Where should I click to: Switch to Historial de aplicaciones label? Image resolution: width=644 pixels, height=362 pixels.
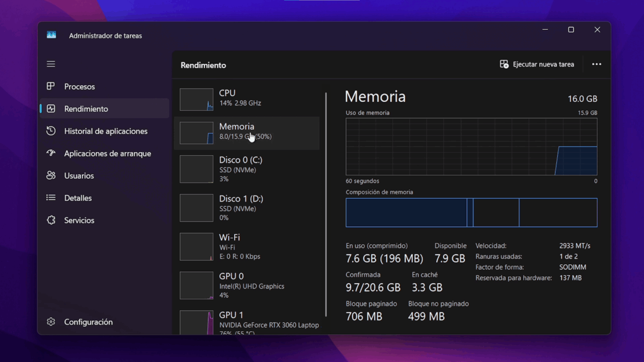[x=106, y=131]
